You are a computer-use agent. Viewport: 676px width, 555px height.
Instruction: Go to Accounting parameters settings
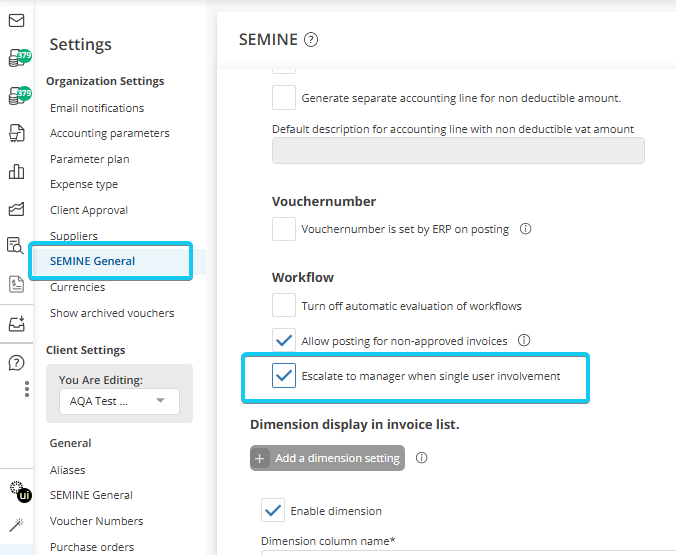109,133
